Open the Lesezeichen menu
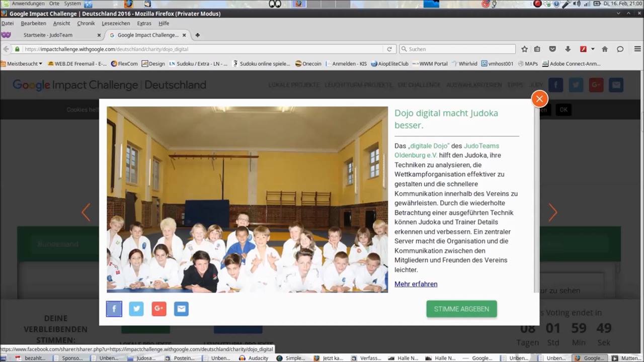The width and height of the screenshot is (644, 362). click(x=116, y=23)
